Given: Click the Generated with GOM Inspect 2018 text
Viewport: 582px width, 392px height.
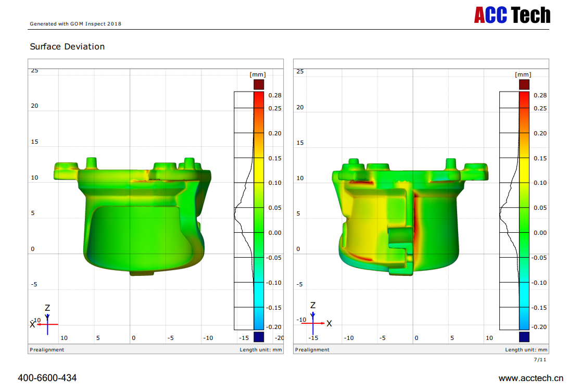Looking at the screenshot, I should tap(75, 23).
